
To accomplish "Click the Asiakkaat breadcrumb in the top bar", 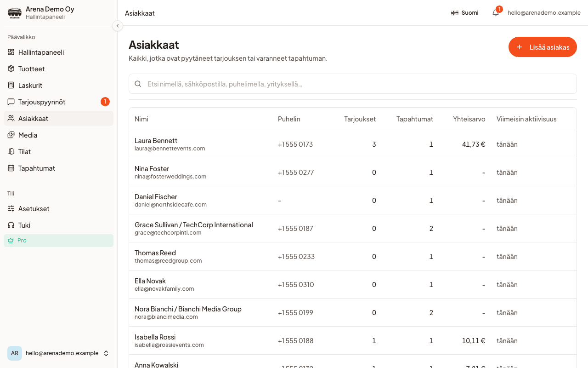I will [140, 13].
